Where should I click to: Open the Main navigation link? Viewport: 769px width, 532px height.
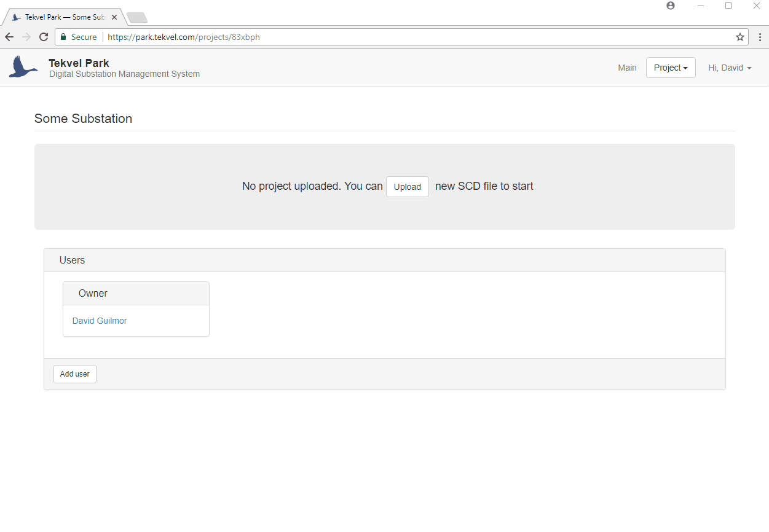627,68
